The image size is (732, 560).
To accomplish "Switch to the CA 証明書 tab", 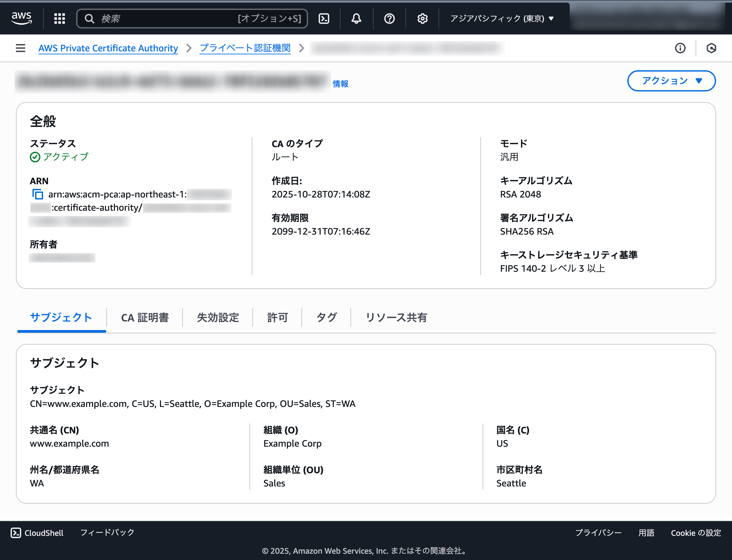I will pos(145,318).
